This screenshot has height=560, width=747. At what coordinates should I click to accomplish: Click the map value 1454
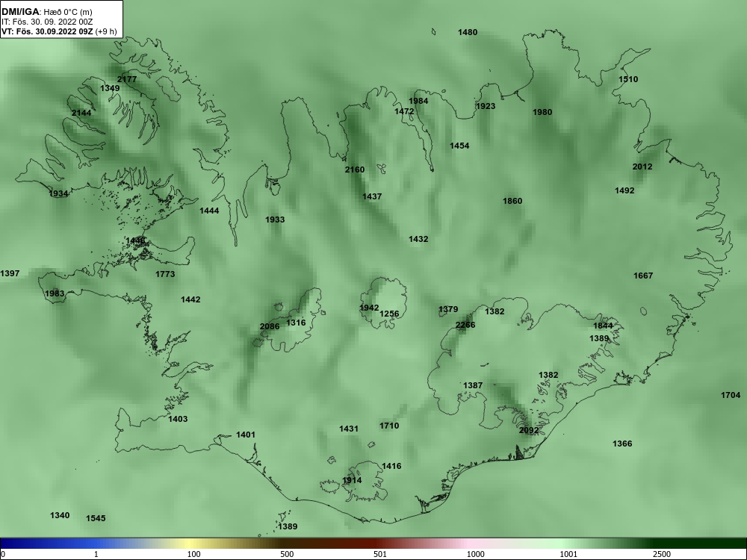click(459, 146)
